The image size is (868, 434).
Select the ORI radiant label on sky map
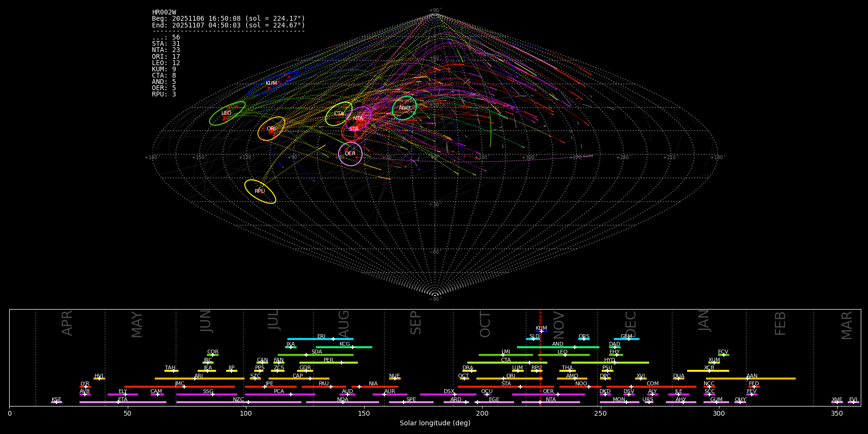point(271,129)
